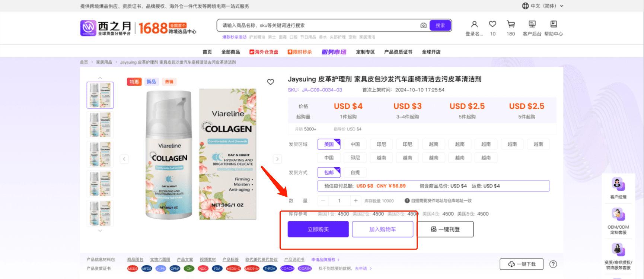Open the COACN certificate badge
Viewport: 644px width, 279px height.
pos(287,269)
